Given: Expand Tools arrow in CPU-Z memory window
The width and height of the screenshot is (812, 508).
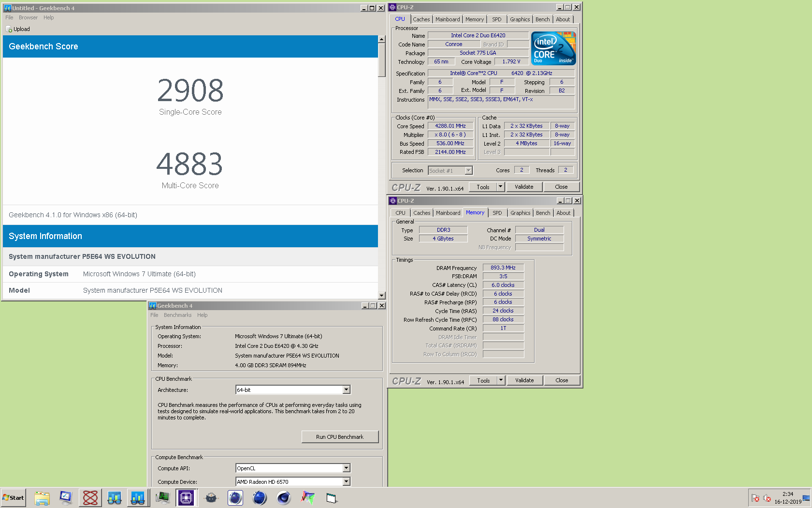Looking at the screenshot, I should point(501,380).
